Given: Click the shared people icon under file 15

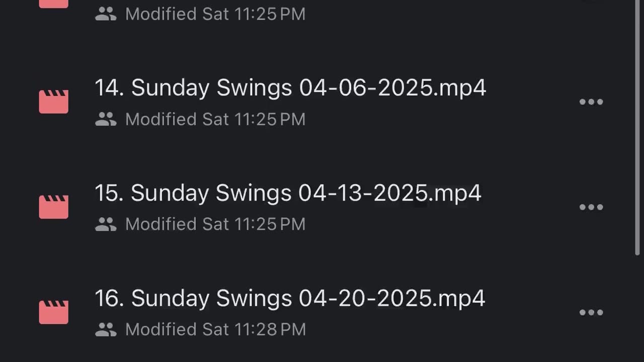Looking at the screenshot, I should (x=106, y=224).
